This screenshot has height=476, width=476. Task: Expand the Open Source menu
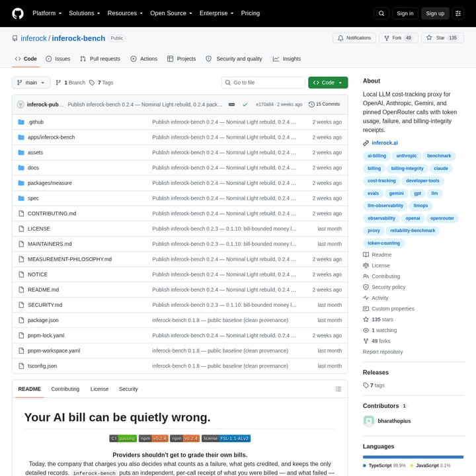pyautogui.click(x=171, y=13)
